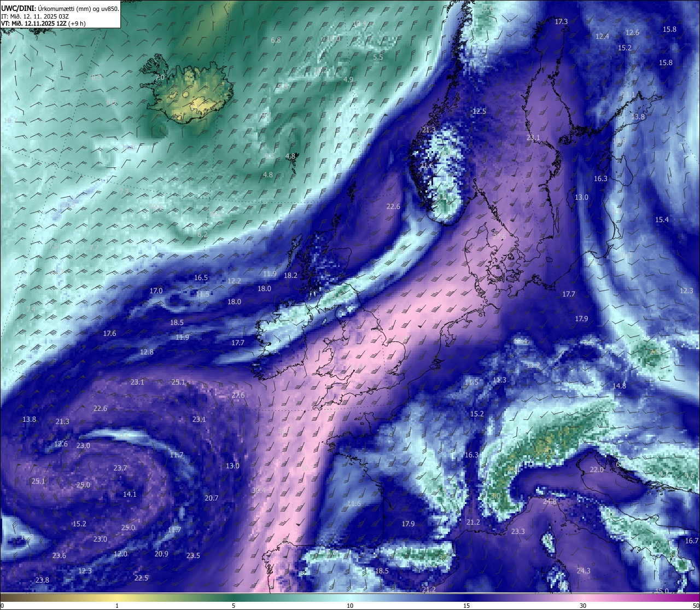The width and height of the screenshot is (700, 610).
Task: Click the 'UWC/DINI' title label
Action: tap(19, 8)
